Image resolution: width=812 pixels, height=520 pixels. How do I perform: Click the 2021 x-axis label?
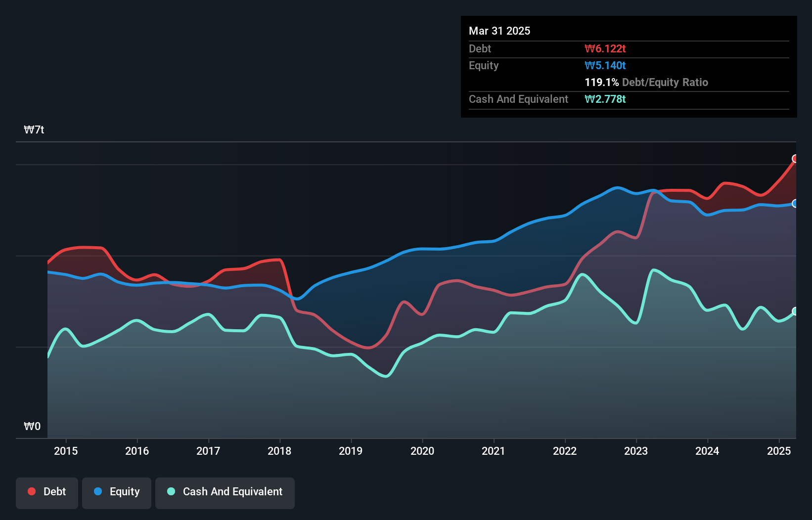[494, 451]
